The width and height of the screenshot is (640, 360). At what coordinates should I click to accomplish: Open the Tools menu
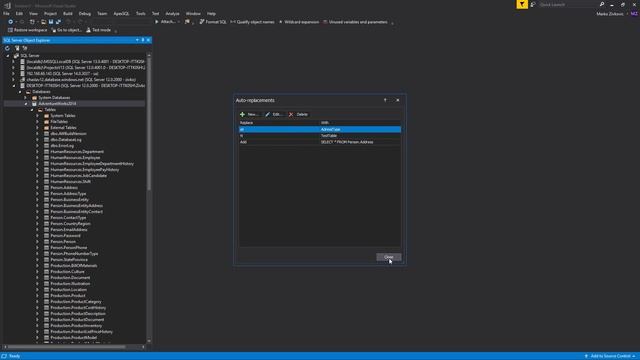(140, 13)
